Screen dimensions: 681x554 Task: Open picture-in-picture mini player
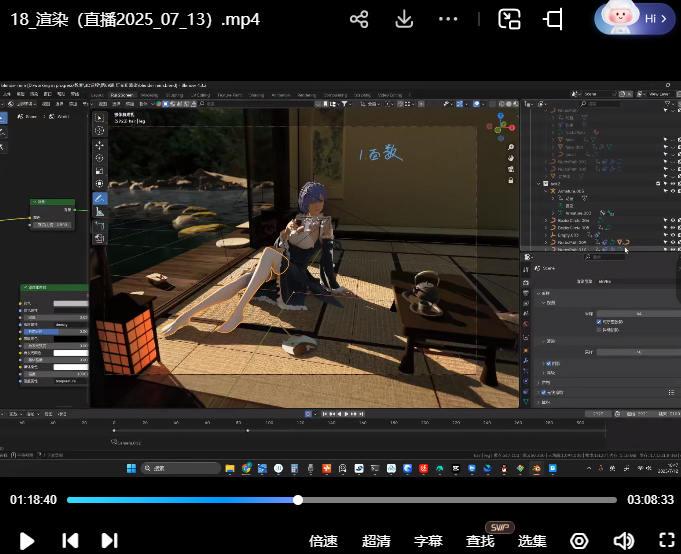tap(510, 19)
